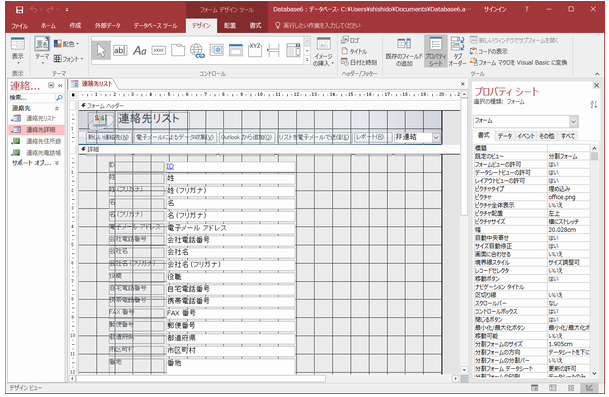609x397 pixels.
Task: Select the Insert Page Break control
Action: [x=274, y=50]
